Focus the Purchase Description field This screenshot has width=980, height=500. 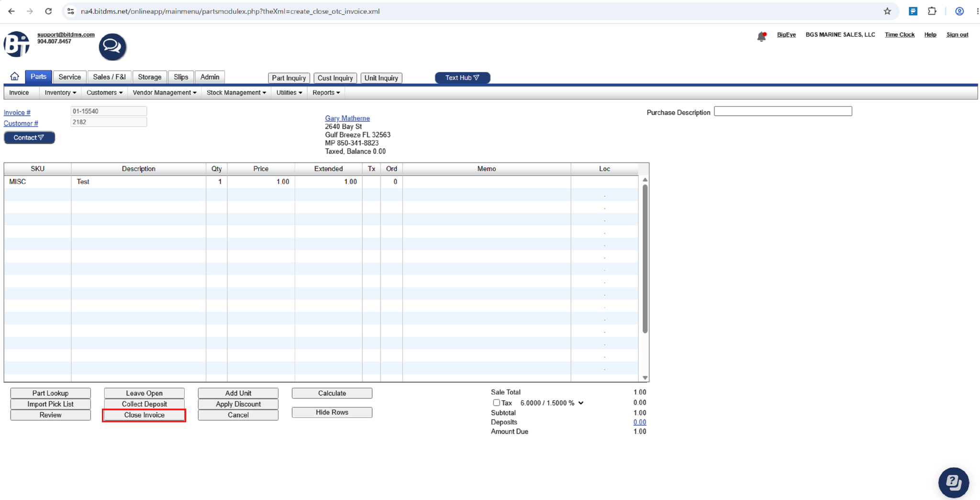point(783,111)
